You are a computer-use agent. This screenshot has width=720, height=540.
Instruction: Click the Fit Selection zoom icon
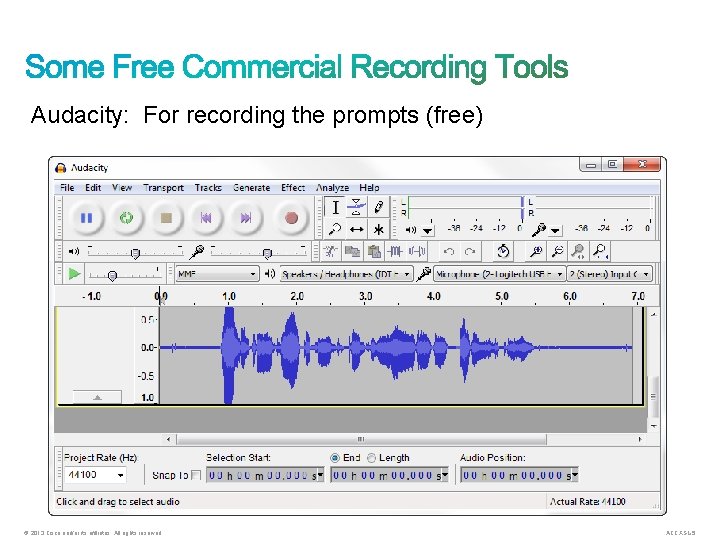578,251
